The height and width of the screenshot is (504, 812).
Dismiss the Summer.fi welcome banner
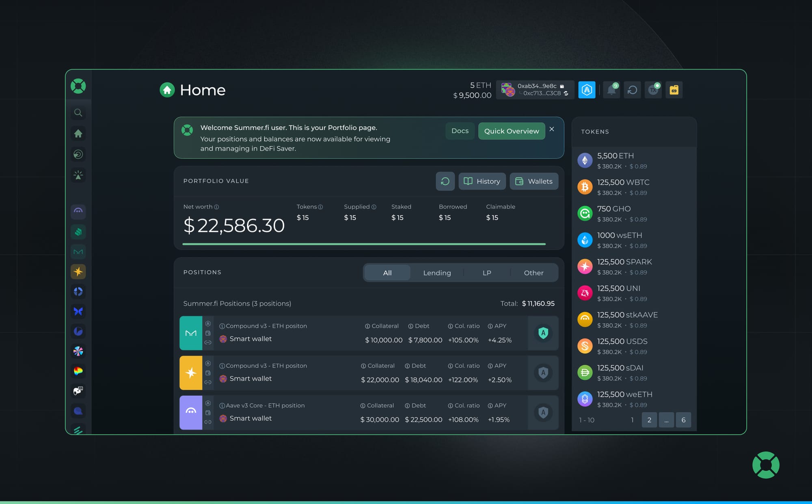click(x=552, y=129)
